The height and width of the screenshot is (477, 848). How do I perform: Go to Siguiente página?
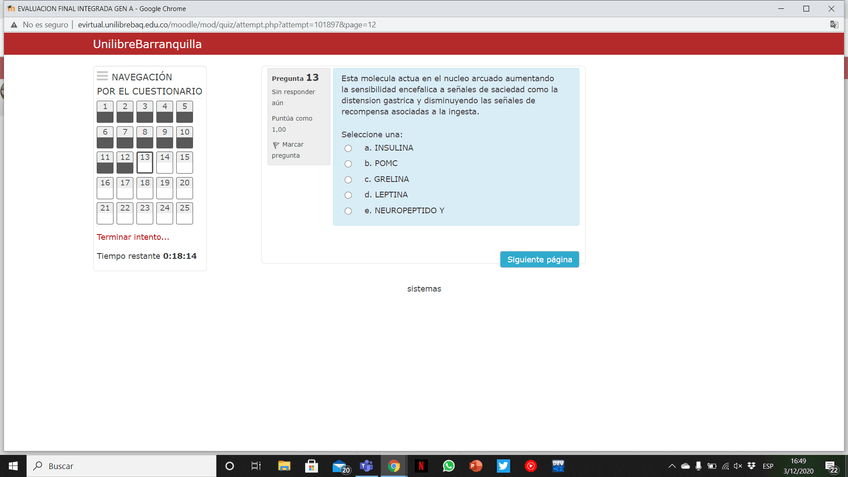tap(539, 260)
